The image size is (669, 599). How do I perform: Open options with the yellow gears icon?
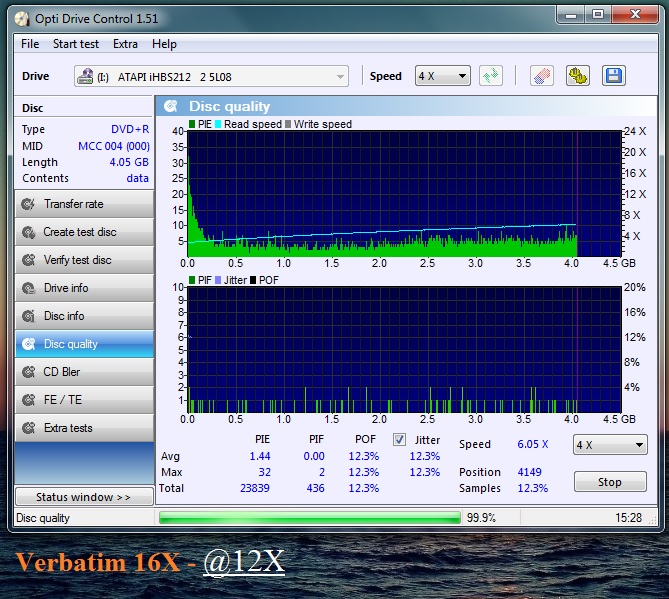click(x=578, y=76)
